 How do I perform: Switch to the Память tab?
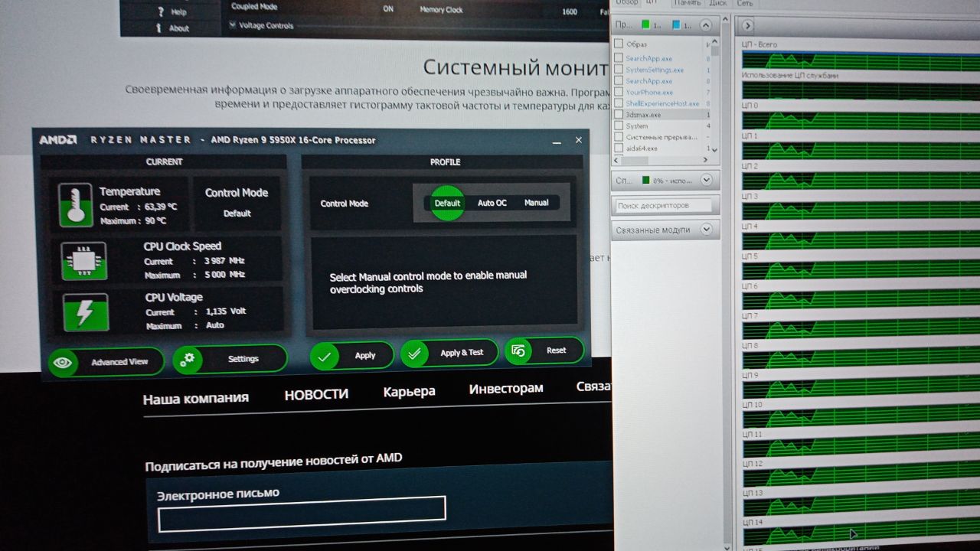pos(687,3)
